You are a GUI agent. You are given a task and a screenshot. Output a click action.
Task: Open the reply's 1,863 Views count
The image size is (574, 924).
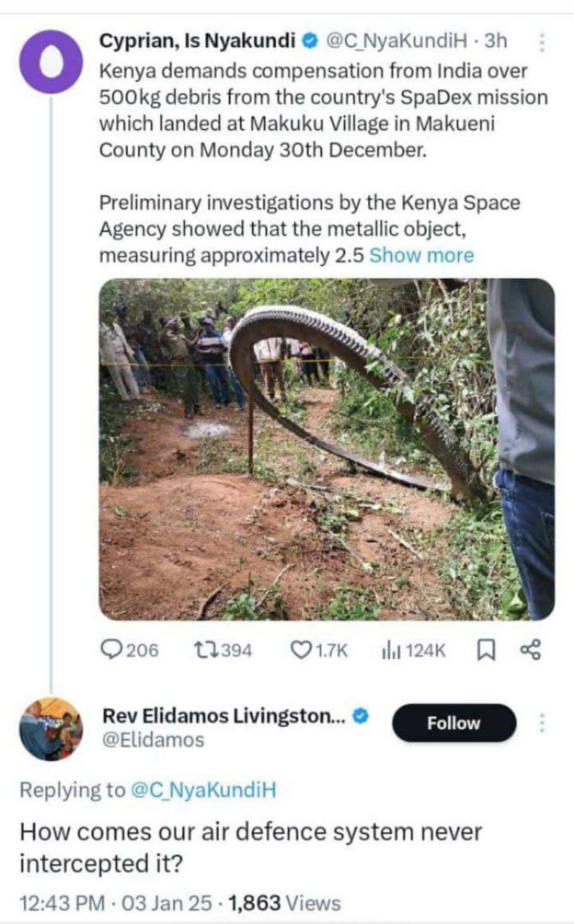click(x=284, y=902)
